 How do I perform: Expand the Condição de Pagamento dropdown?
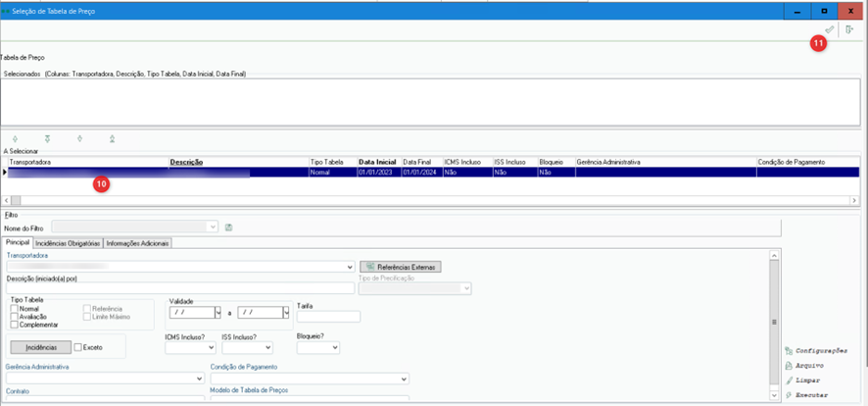click(405, 379)
